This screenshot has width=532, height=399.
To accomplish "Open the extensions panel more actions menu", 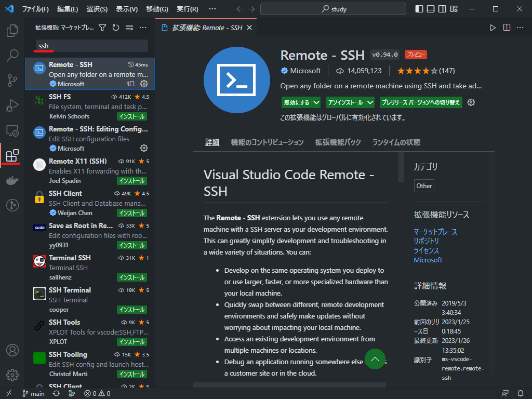I will [142, 28].
